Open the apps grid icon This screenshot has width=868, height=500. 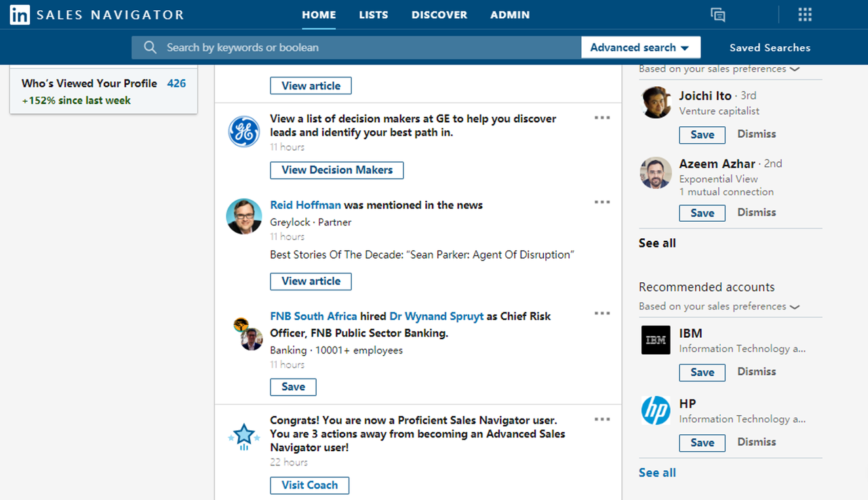805,15
